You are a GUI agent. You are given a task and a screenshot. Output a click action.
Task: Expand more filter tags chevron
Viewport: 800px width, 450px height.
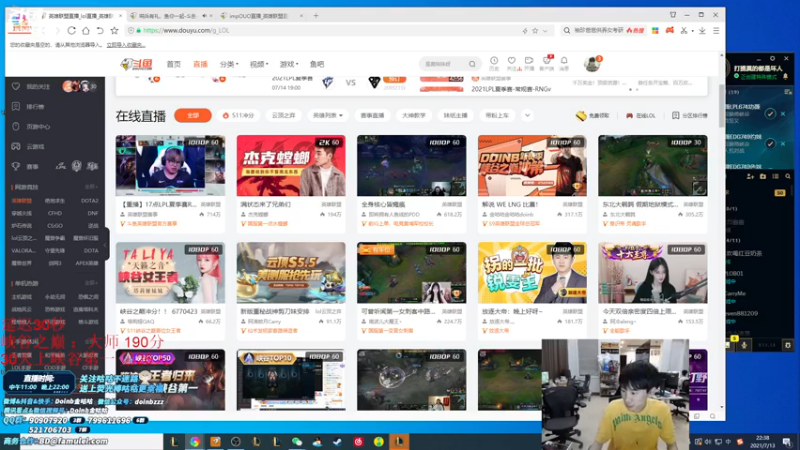[528, 116]
